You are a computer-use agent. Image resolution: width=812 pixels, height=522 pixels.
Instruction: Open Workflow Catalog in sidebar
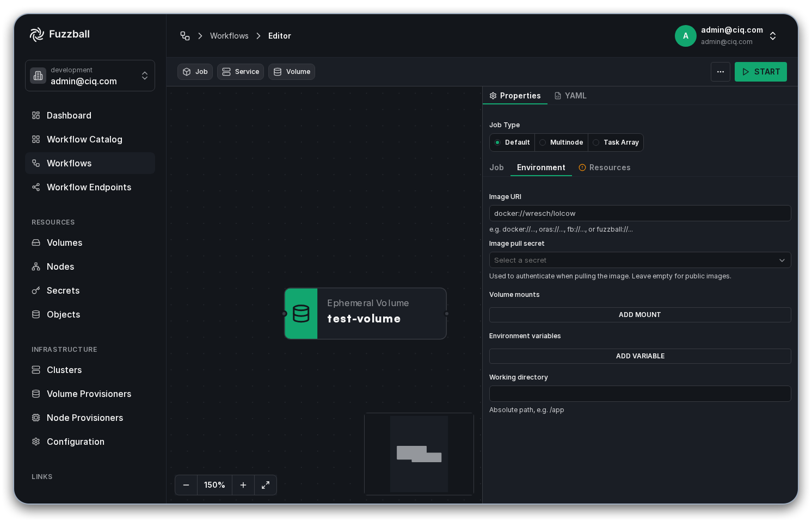click(90, 139)
